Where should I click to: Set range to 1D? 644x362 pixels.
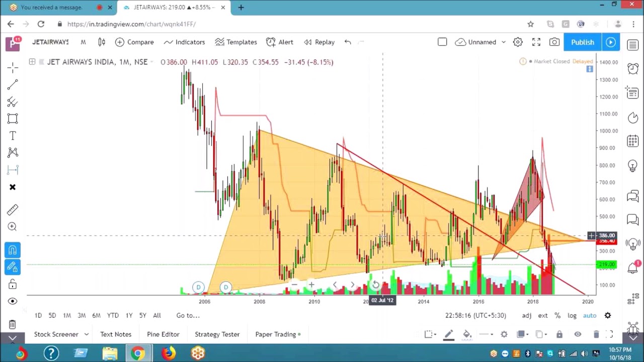click(x=38, y=315)
